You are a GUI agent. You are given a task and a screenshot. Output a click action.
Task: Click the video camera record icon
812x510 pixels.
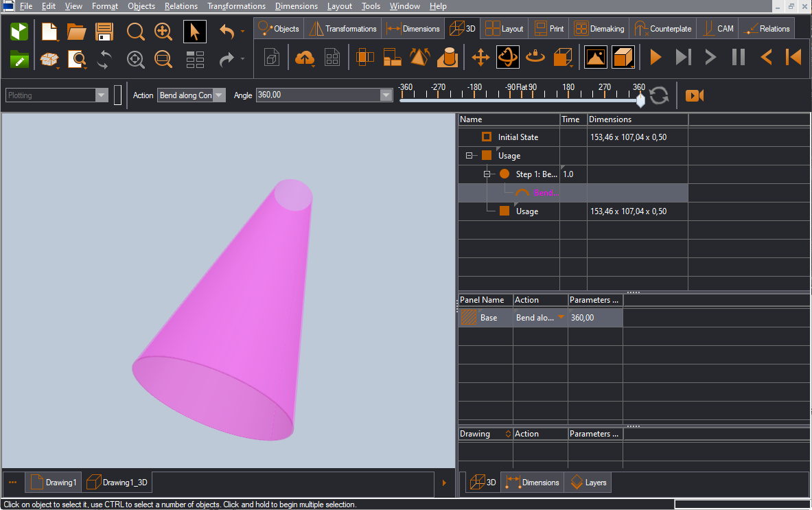[x=695, y=95]
